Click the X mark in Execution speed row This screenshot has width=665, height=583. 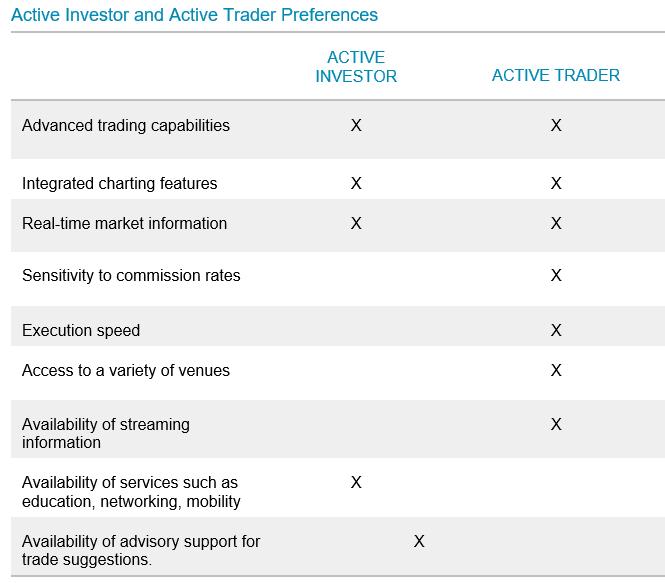pos(556,331)
